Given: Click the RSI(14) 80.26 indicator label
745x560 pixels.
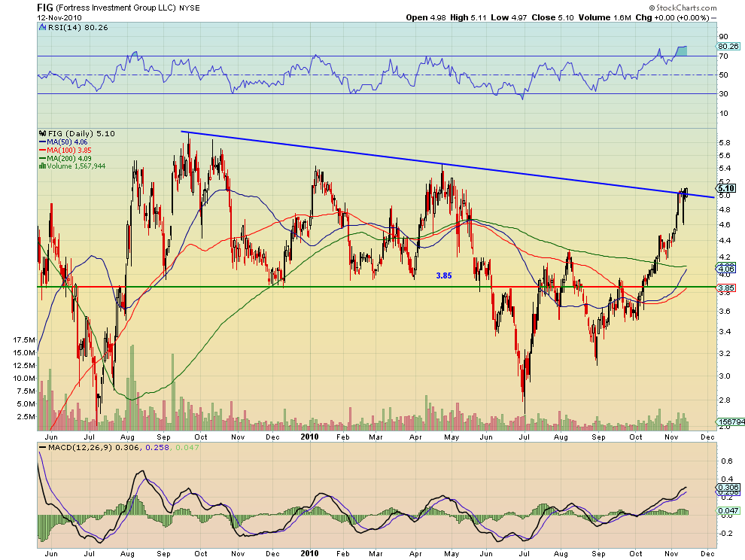Looking at the screenshot, I should pos(74,28).
